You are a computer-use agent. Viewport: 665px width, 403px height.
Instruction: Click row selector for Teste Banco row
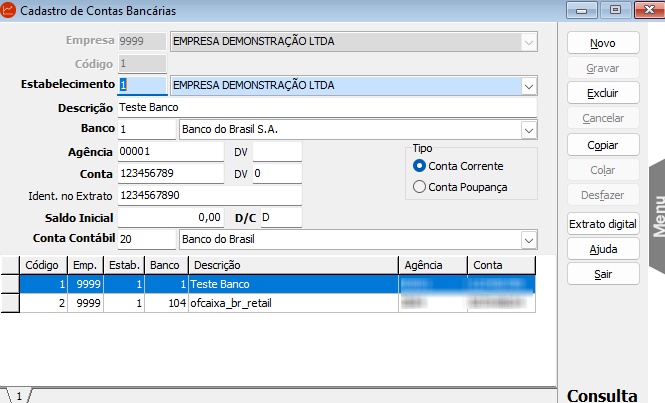point(10,285)
